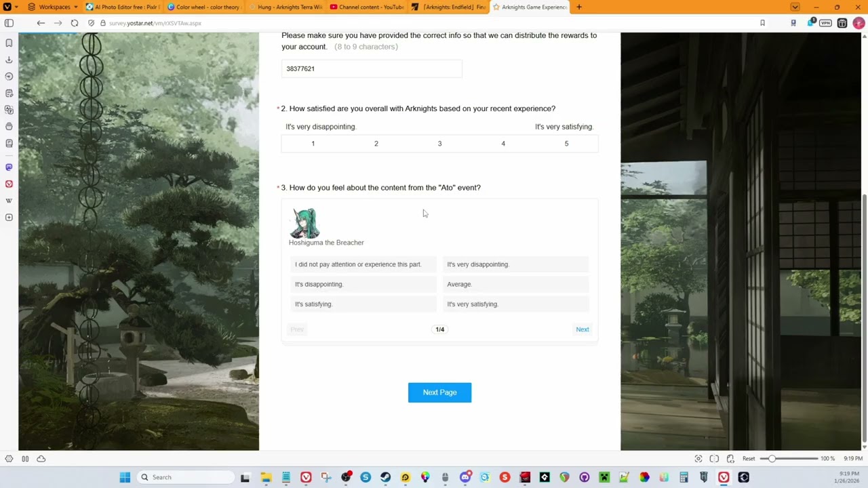This screenshot has width=868, height=488.
Task: Open the Translate panel in sidebar
Action: point(9,110)
